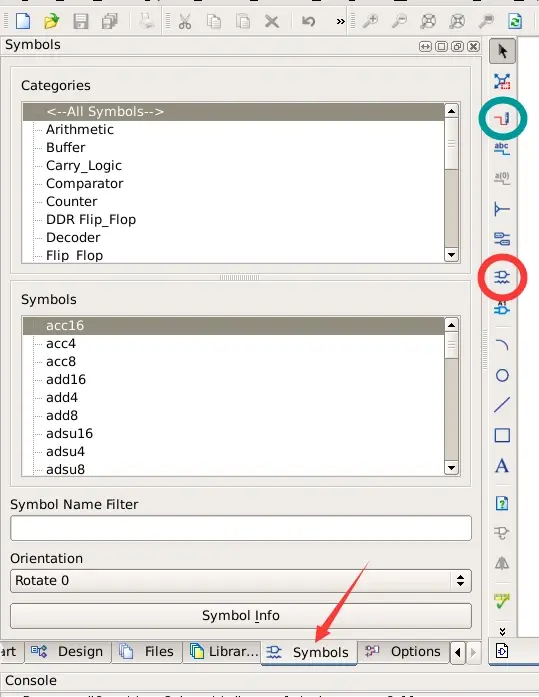539x697 pixels.
Task: Show more top toolbar items via »
Action: 340,21
